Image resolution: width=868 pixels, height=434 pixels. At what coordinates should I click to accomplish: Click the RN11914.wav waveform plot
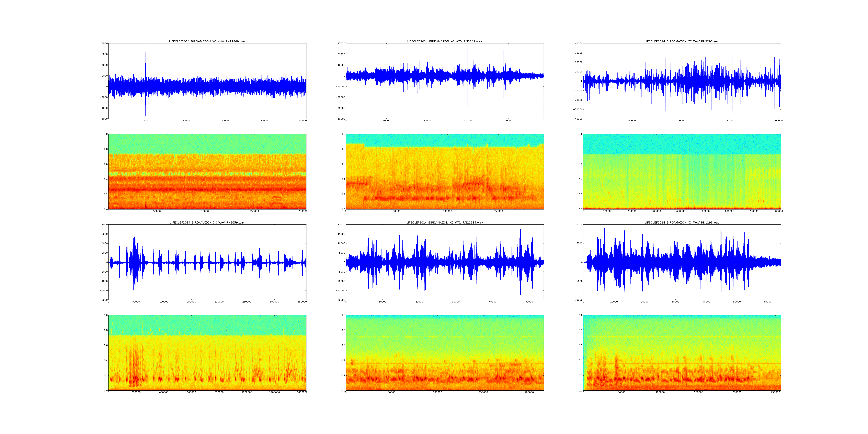444,262
